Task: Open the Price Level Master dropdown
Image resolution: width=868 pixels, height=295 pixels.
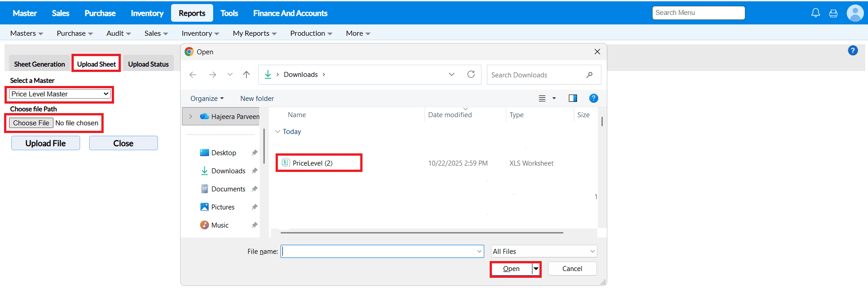Action: [60, 94]
